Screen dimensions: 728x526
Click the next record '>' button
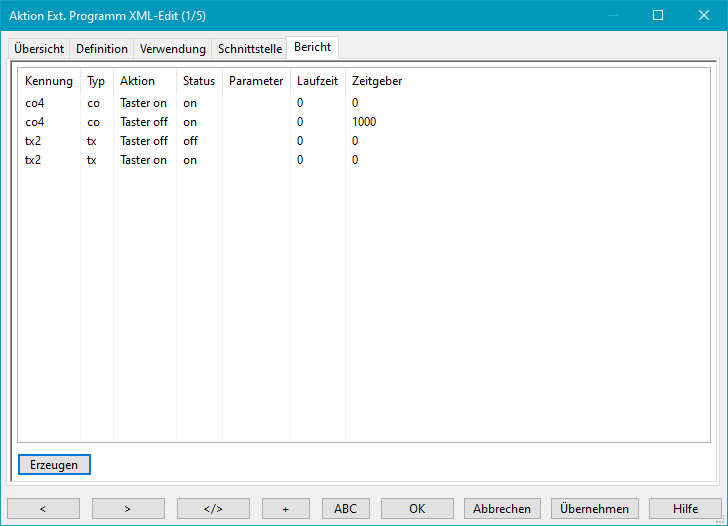(x=128, y=508)
